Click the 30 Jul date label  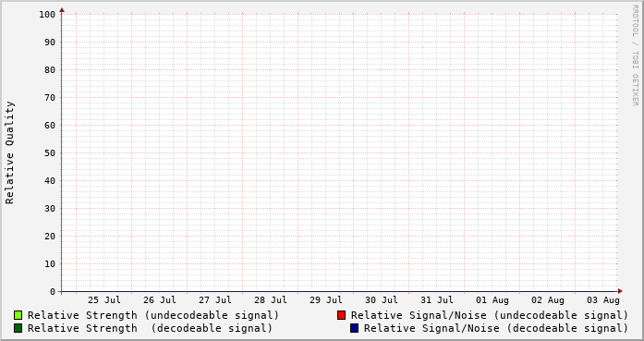point(382,300)
